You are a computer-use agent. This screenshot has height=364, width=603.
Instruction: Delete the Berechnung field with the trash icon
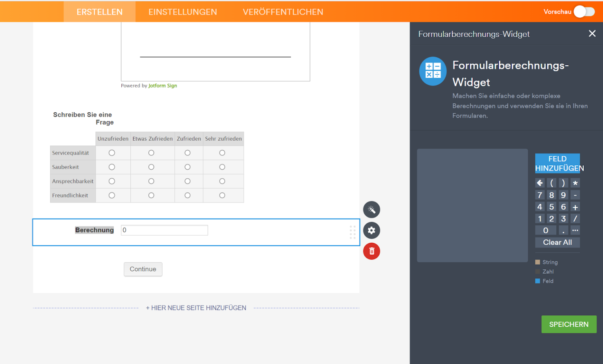tap(371, 251)
